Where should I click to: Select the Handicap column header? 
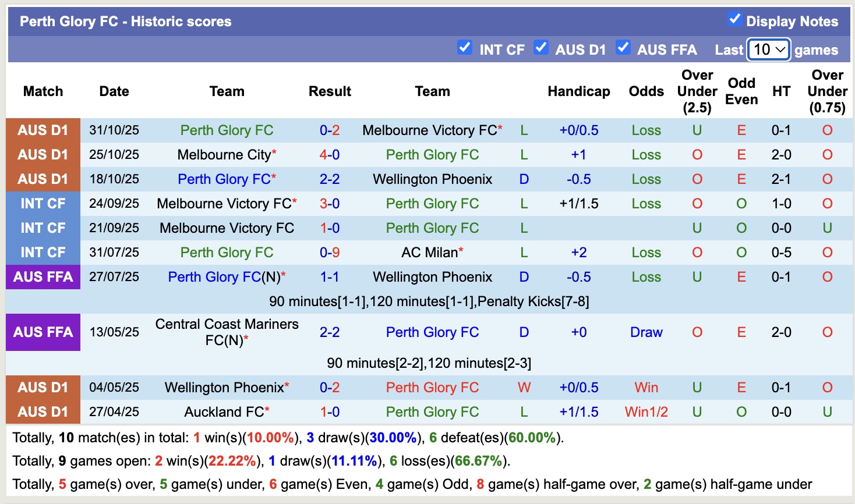[x=578, y=91]
